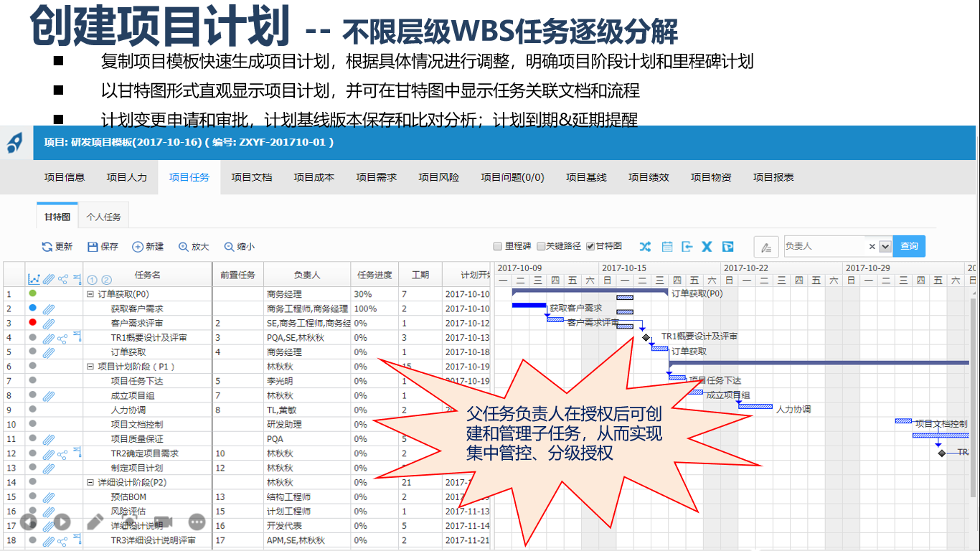
Task: Click the 保存 save button
Action: [103, 247]
